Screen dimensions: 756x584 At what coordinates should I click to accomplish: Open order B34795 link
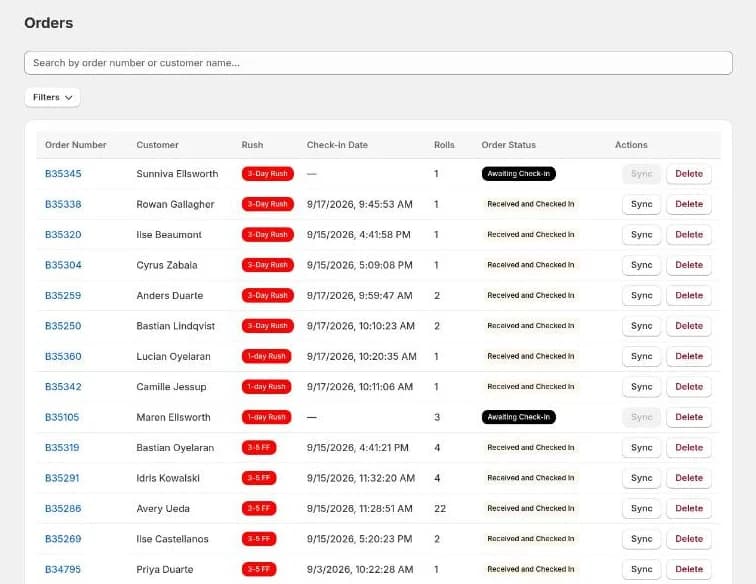pyautogui.click(x=63, y=569)
